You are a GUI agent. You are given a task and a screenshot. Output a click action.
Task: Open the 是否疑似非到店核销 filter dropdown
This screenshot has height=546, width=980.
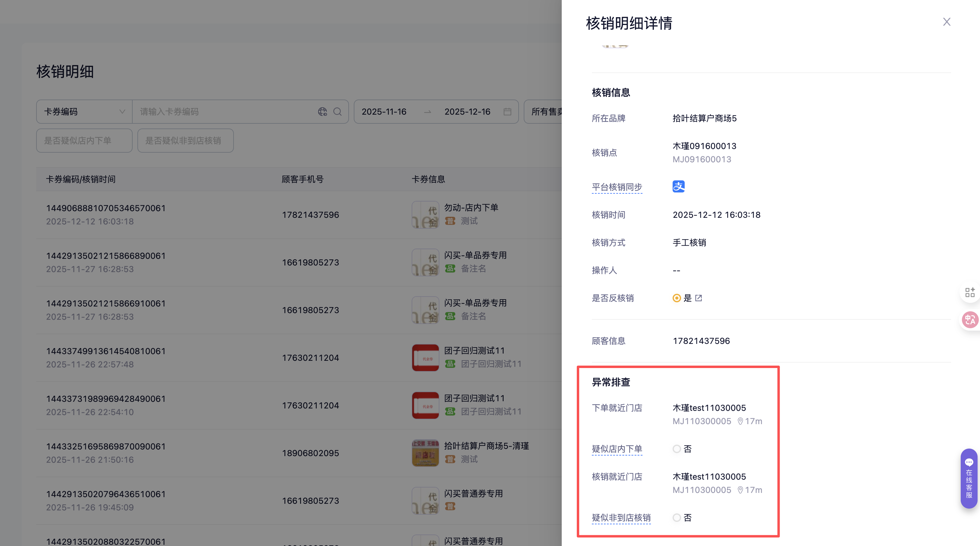coord(185,141)
